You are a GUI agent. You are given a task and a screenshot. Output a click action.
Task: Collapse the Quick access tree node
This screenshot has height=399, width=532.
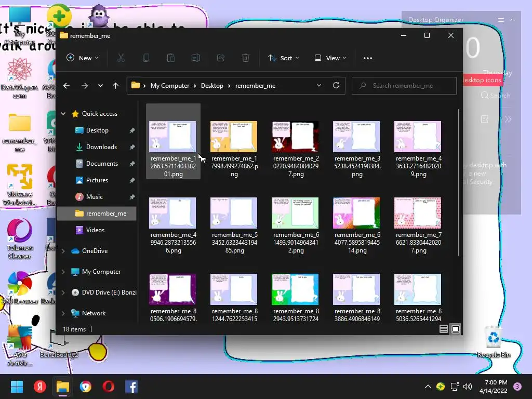(63, 114)
